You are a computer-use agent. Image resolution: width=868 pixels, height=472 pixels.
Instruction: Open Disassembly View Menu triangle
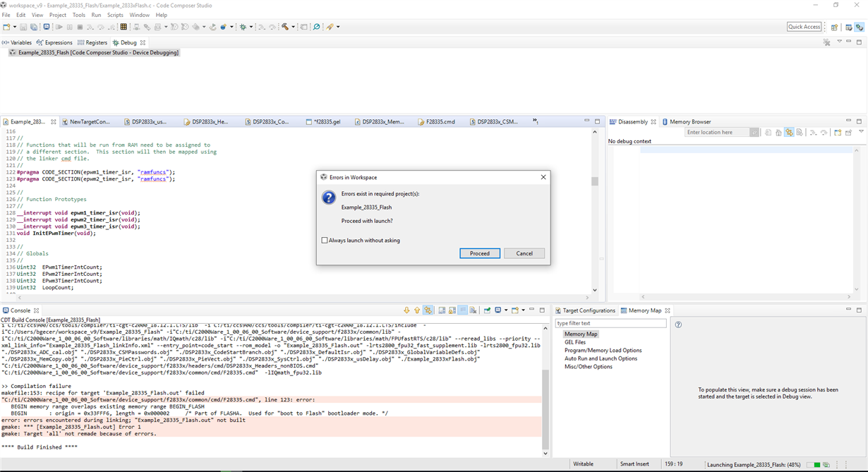(x=861, y=131)
